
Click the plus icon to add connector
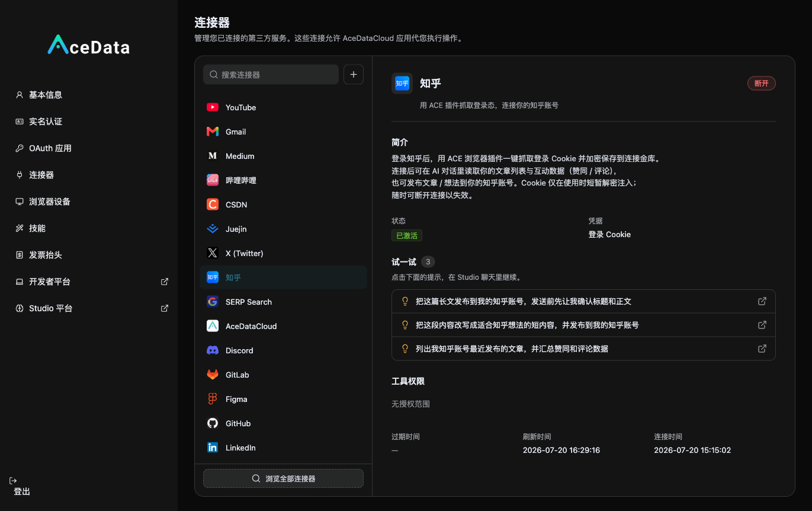point(354,75)
